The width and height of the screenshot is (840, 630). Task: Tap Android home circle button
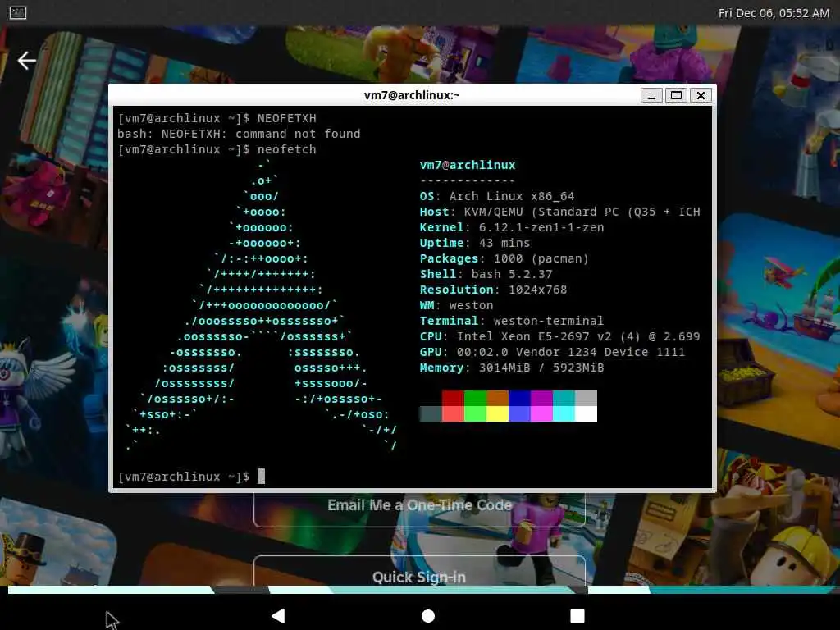click(x=428, y=616)
